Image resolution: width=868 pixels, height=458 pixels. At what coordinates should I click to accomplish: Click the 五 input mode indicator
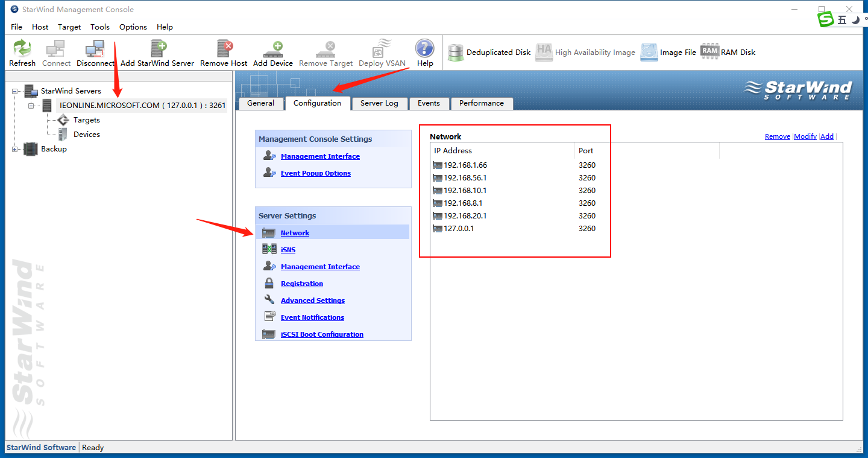coord(842,20)
